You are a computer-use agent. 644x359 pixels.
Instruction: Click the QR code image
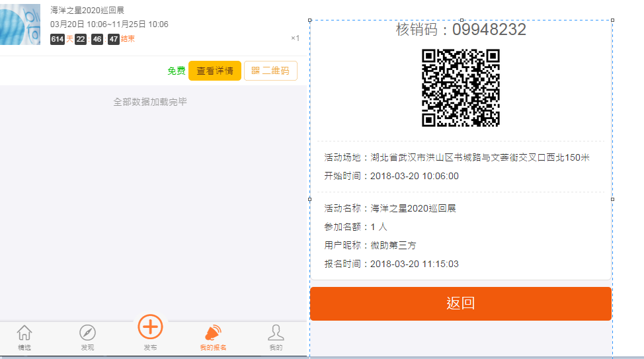461,88
